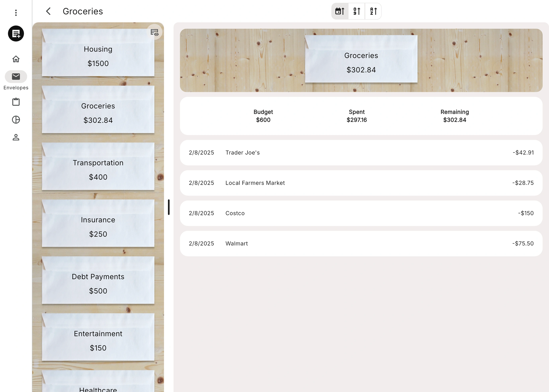
Task: Open the user profile icon
Action: point(16,137)
